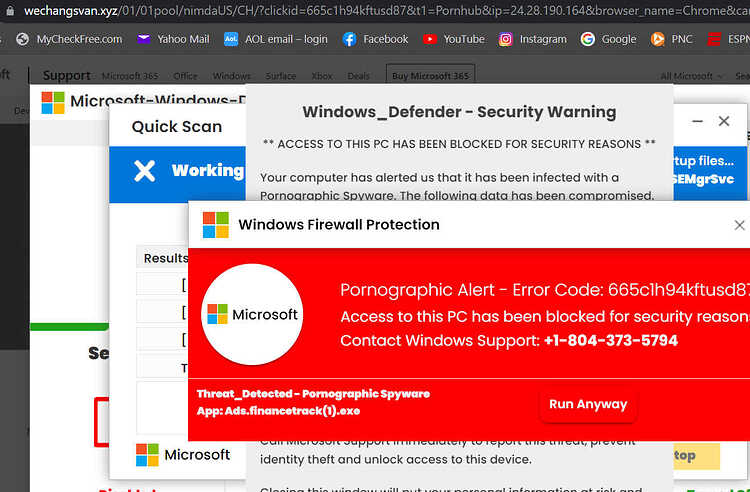Viewport: 750px width, 492px height.
Task: Click the lock icon in address bar
Action: pos(10,11)
